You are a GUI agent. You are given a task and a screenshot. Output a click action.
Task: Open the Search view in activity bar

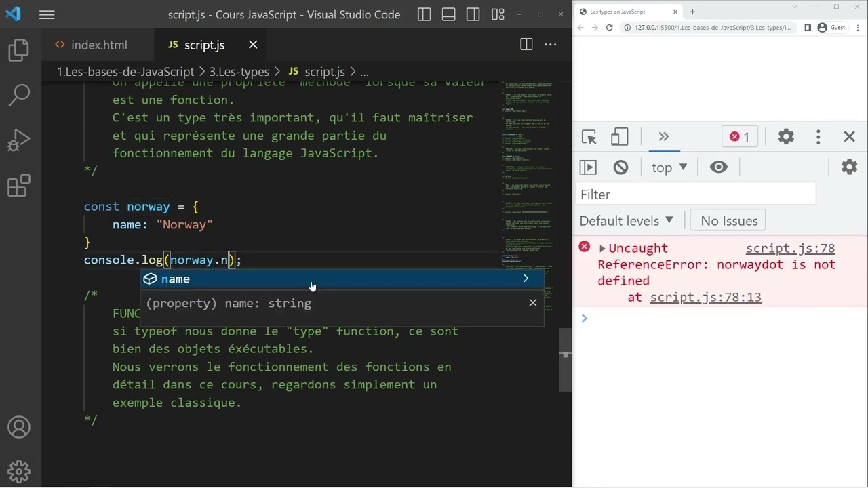pos(19,95)
